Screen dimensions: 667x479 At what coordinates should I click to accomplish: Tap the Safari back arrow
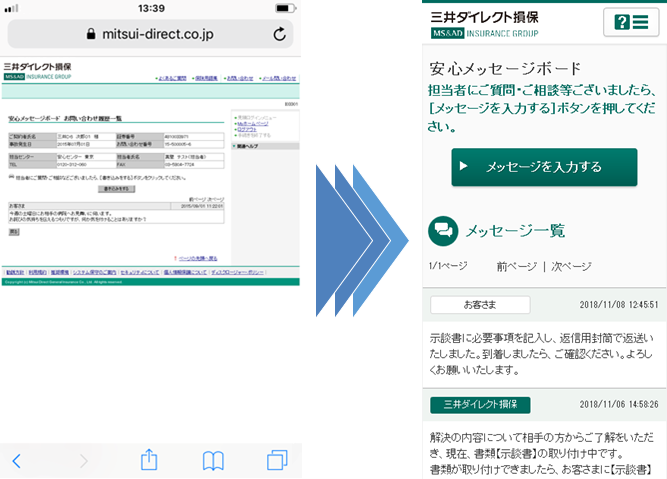[17, 461]
